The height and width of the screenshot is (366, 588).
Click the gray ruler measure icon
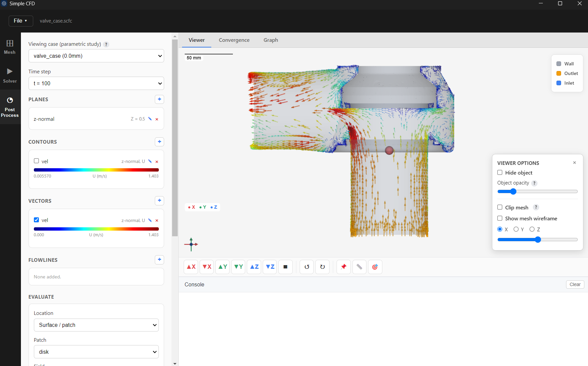coord(359,267)
